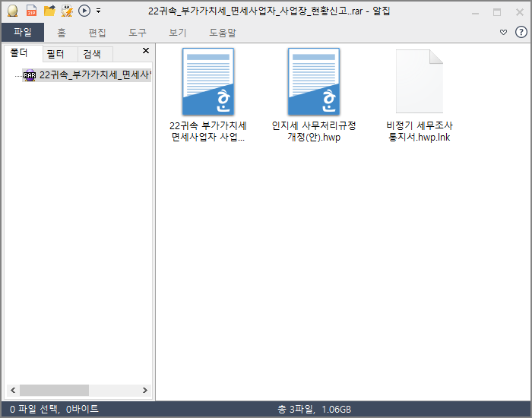Close the 알집 window

pos(519,13)
